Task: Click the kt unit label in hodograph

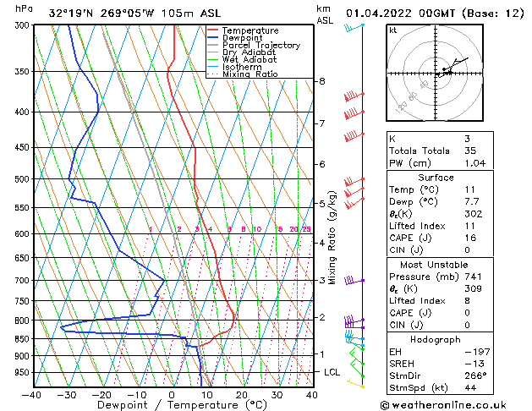Action: pyautogui.click(x=393, y=30)
